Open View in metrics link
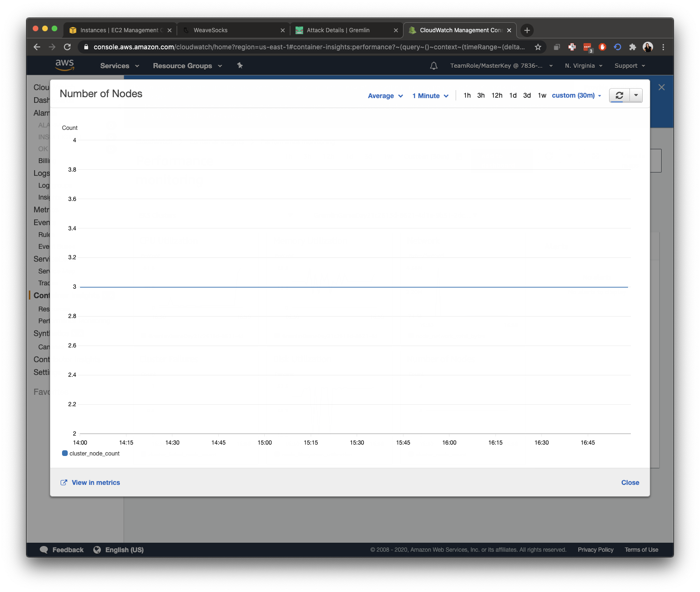Image resolution: width=700 pixels, height=592 pixels. click(90, 483)
